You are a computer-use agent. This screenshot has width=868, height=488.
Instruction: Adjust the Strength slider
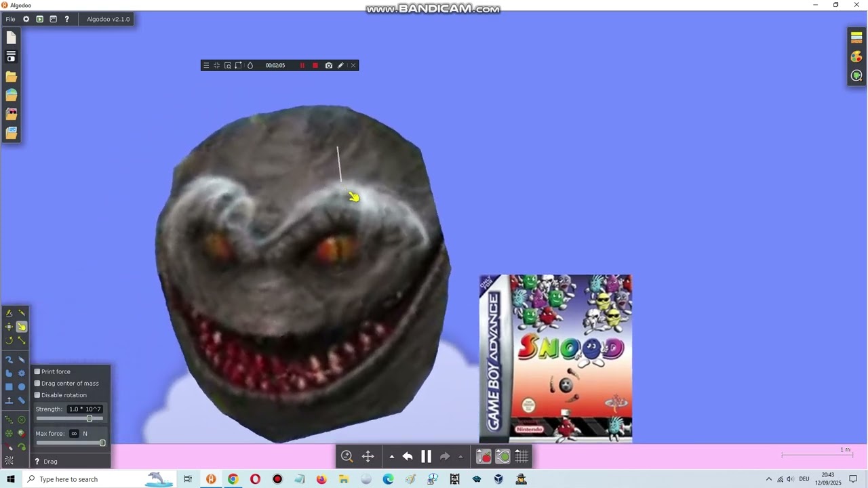(70, 418)
